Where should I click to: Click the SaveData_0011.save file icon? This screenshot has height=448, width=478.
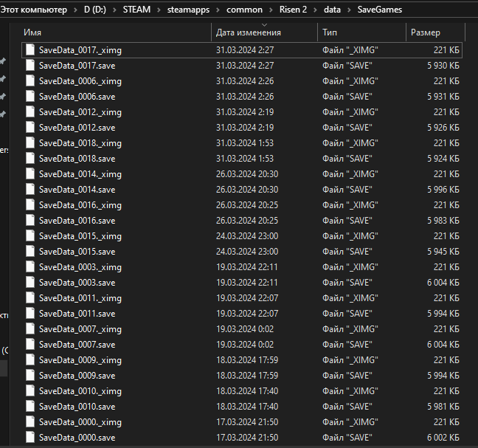tap(30, 313)
